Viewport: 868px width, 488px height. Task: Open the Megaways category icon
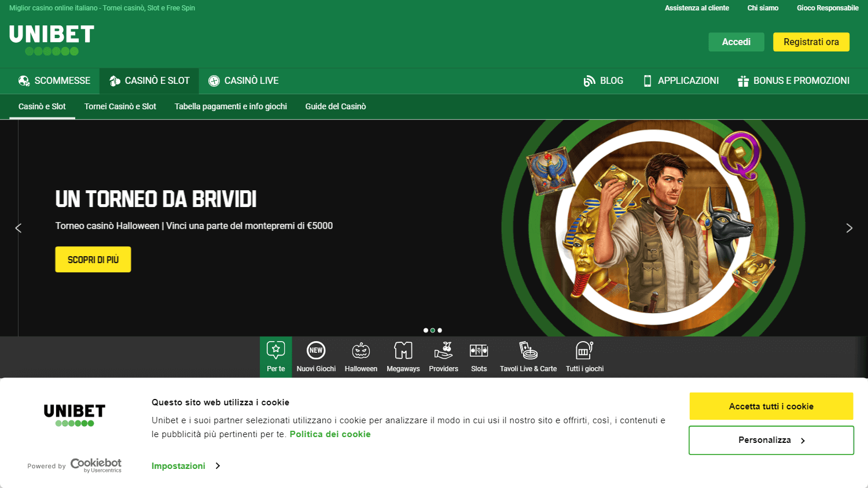pos(403,350)
